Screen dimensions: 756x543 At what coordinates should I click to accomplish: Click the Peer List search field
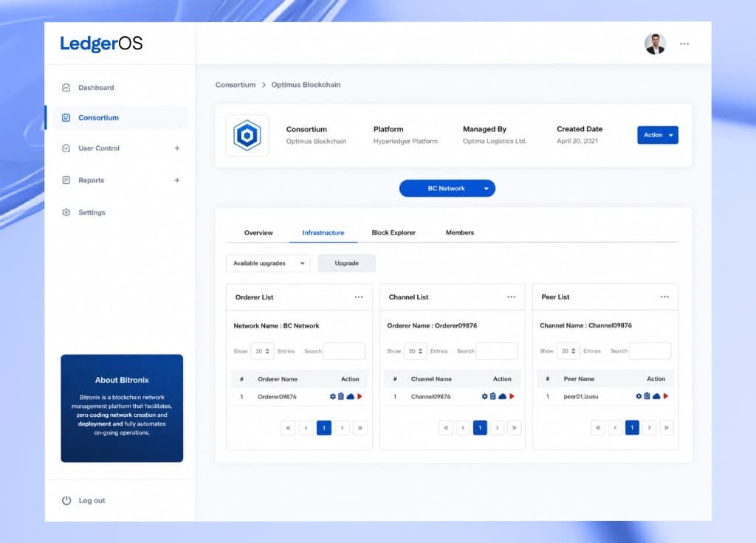[x=650, y=351]
